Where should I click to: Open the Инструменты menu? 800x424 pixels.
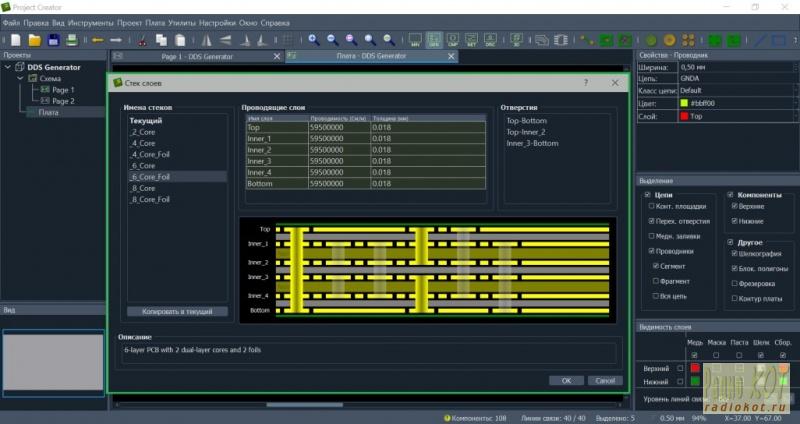click(x=90, y=21)
